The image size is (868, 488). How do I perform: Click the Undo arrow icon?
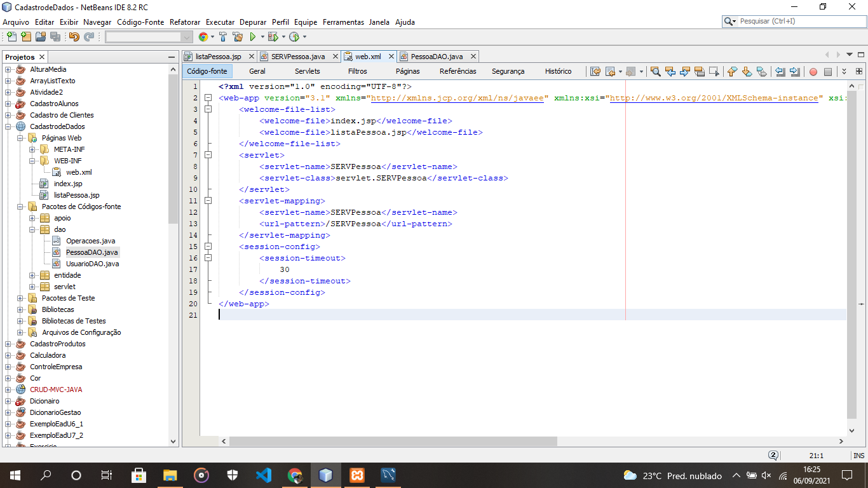point(74,37)
